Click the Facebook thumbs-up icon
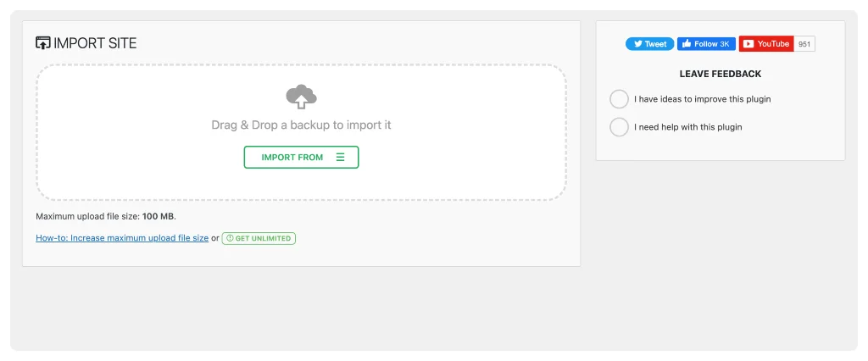This screenshot has height=361, width=868. (x=687, y=44)
